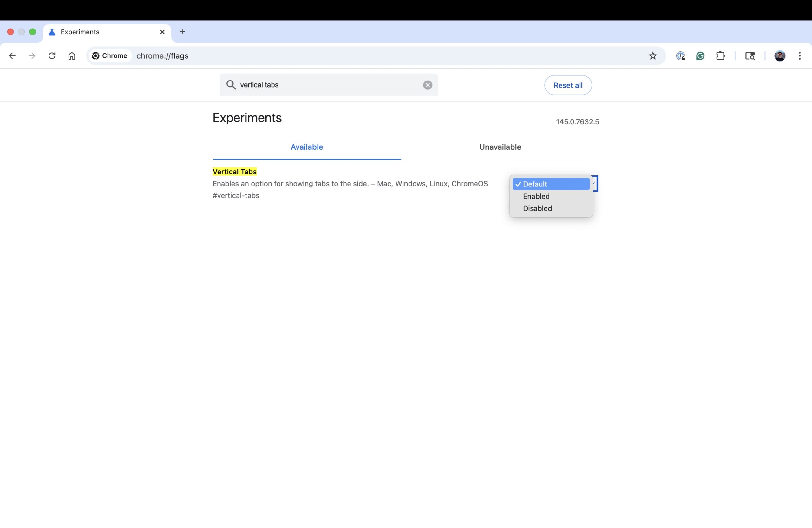Close the Experiments tab

[x=162, y=32]
